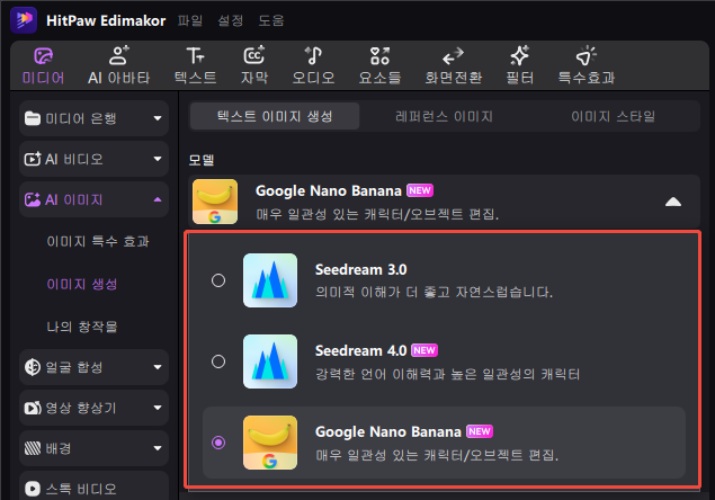Collapse the model dropdown with up arrow
The height and width of the screenshot is (500, 715).
pyautogui.click(x=673, y=201)
